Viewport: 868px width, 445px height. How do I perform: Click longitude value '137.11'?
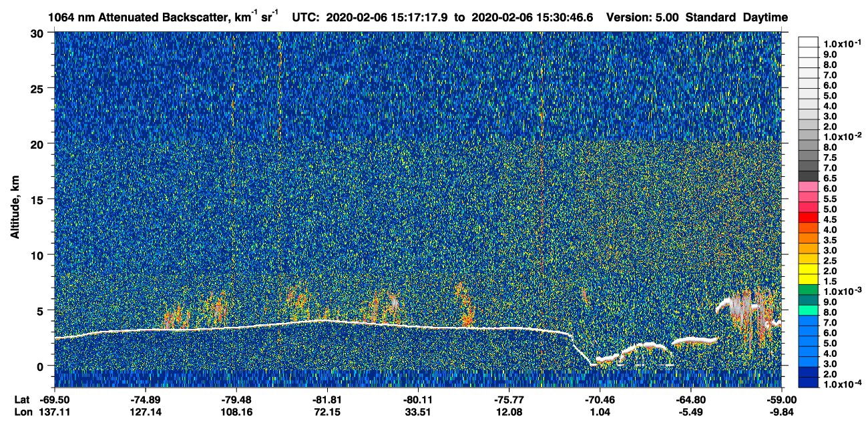pyautogui.click(x=55, y=412)
